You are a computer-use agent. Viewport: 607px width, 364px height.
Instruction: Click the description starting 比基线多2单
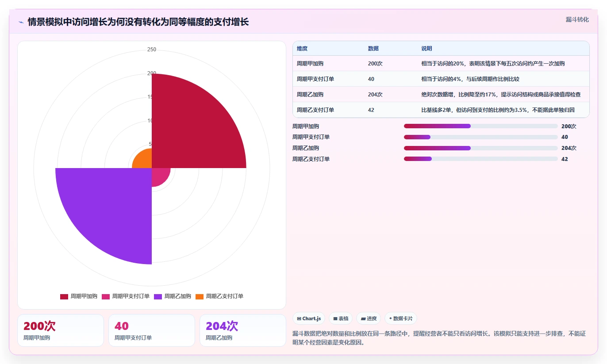click(498, 110)
